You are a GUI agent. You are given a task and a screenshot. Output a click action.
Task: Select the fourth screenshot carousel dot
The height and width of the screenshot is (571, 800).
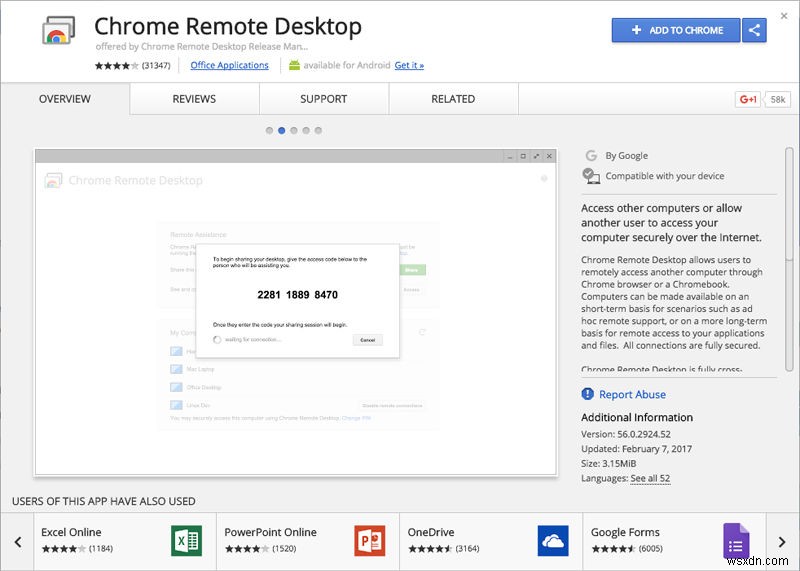pyautogui.click(x=306, y=131)
